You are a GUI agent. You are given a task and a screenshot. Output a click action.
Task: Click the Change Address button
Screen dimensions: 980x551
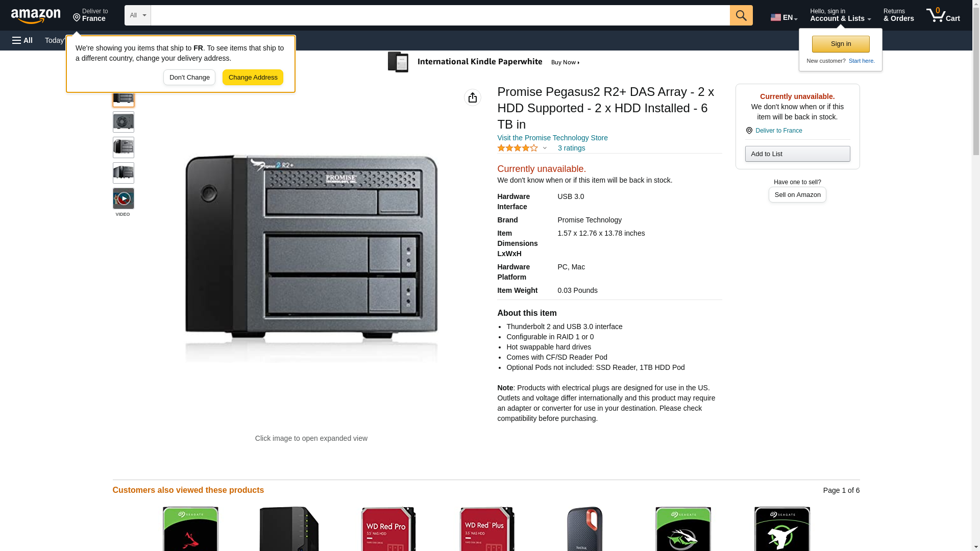(253, 78)
